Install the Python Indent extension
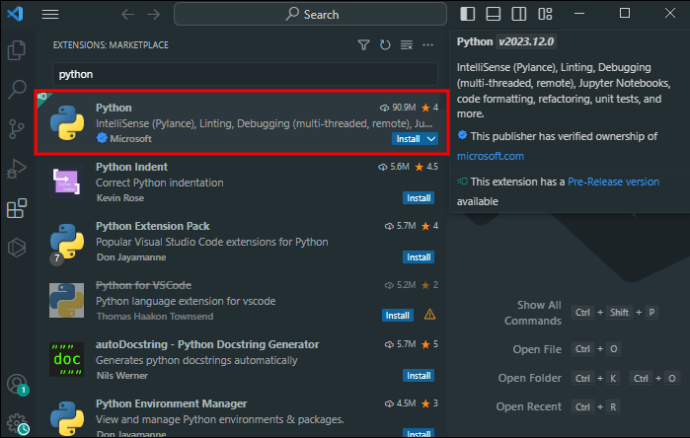This screenshot has height=438, width=690. pyautogui.click(x=418, y=198)
